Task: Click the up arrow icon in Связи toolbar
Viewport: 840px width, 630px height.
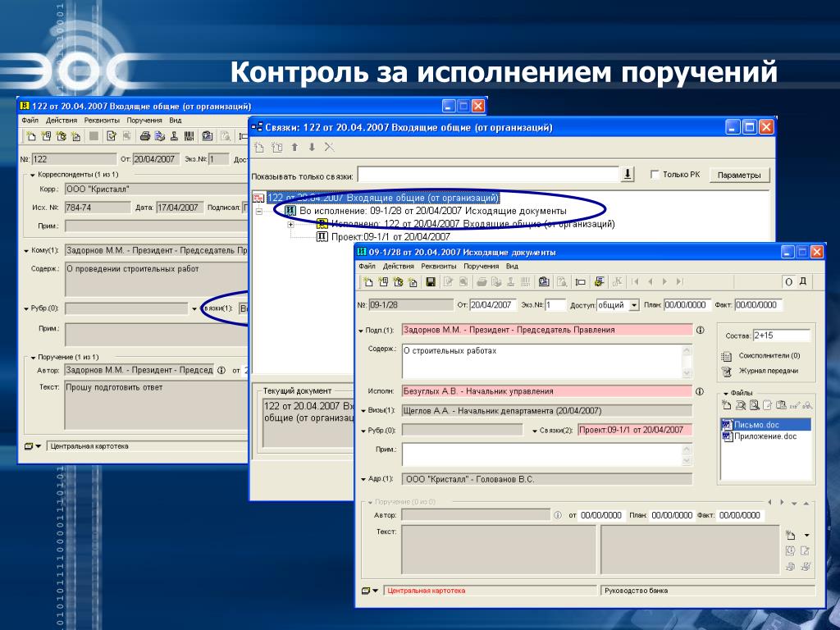Action: coord(294,148)
